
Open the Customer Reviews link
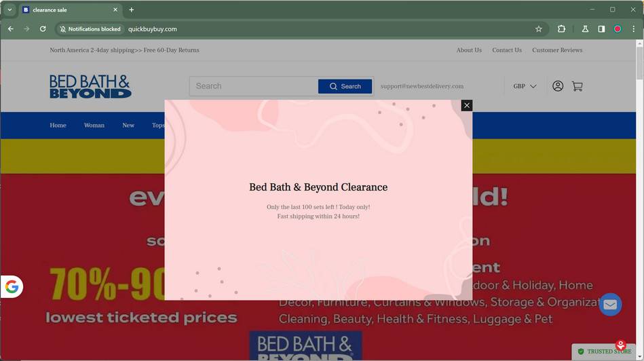(557, 50)
